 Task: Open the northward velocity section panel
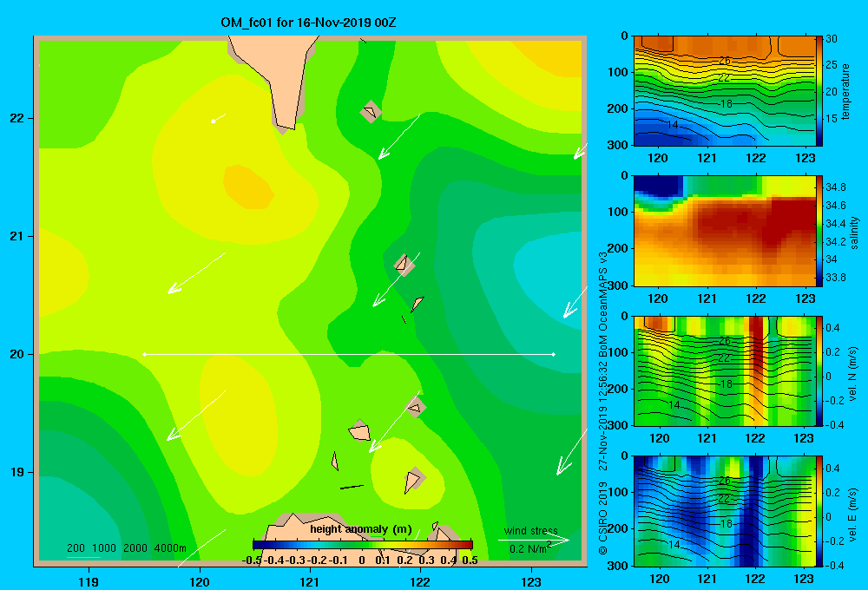(724, 370)
